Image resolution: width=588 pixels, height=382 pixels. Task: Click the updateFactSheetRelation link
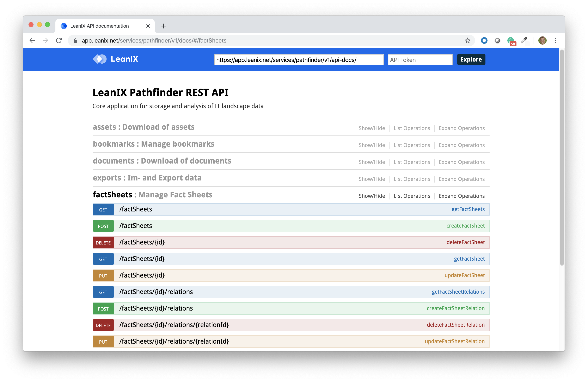(455, 341)
